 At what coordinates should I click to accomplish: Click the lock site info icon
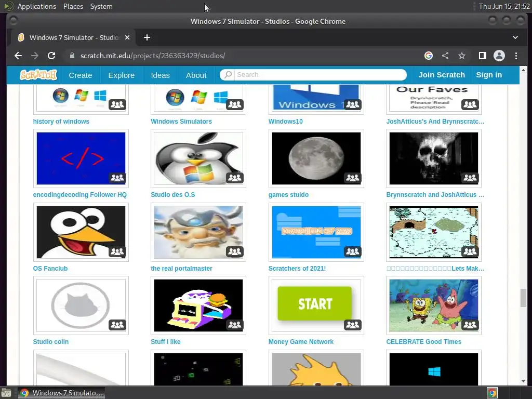72,55
